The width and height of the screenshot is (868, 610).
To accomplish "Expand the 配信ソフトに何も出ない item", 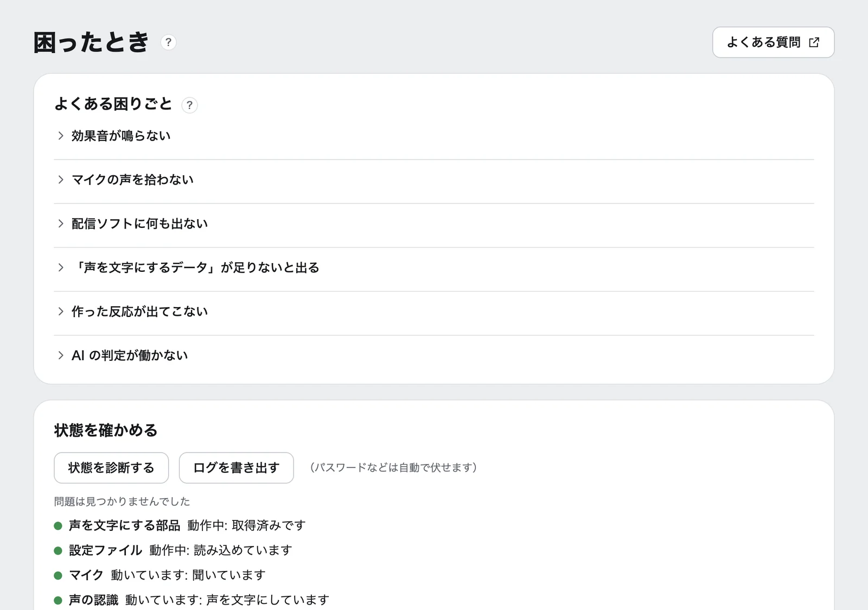I will (x=434, y=224).
